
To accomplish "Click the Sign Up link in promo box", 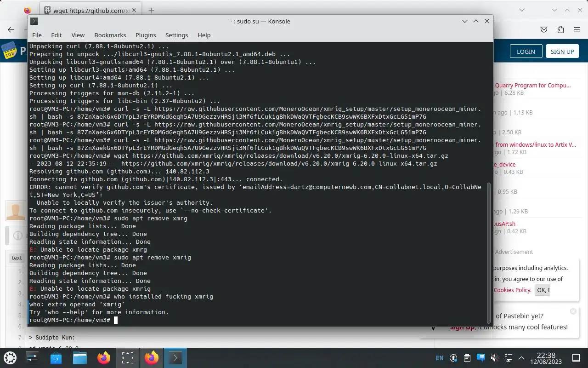I will [463, 327].
